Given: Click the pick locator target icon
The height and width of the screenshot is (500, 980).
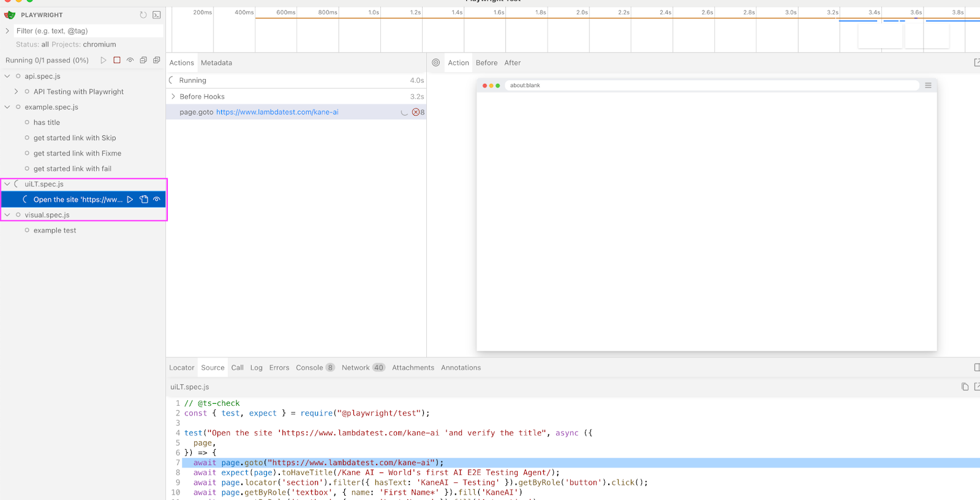Looking at the screenshot, I should tap(436, 62).
